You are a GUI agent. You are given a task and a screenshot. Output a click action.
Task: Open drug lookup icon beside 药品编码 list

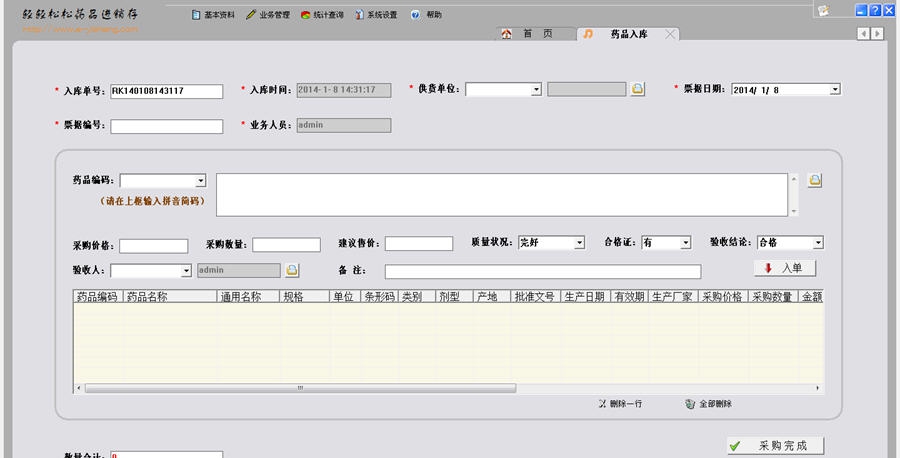(814, 180)
